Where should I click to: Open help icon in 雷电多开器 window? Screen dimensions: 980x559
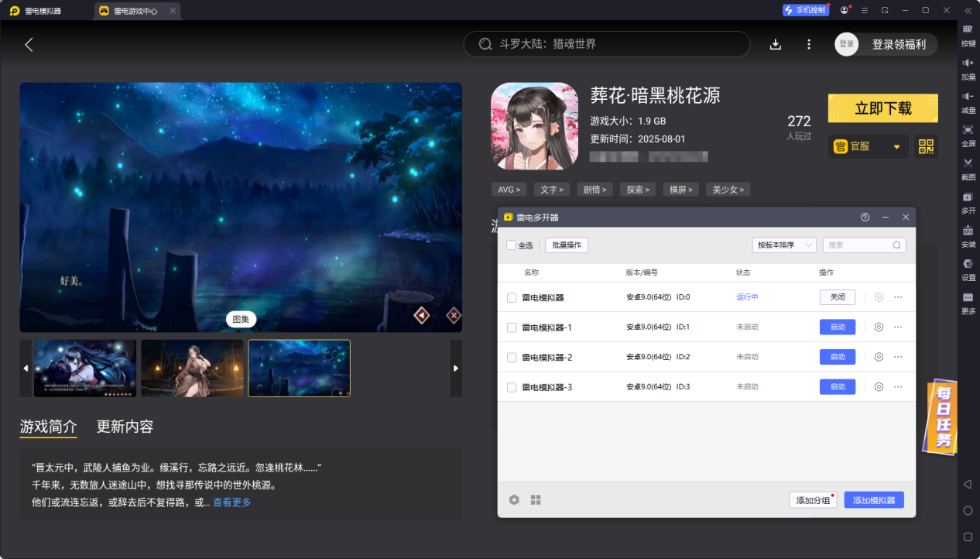click(x=865, y=218)
